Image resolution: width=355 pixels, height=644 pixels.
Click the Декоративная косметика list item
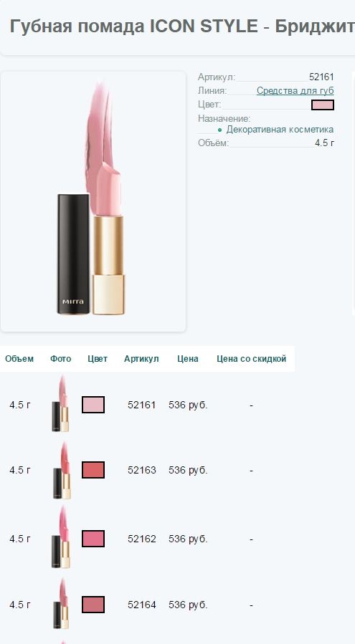click(x=280, y=130)
